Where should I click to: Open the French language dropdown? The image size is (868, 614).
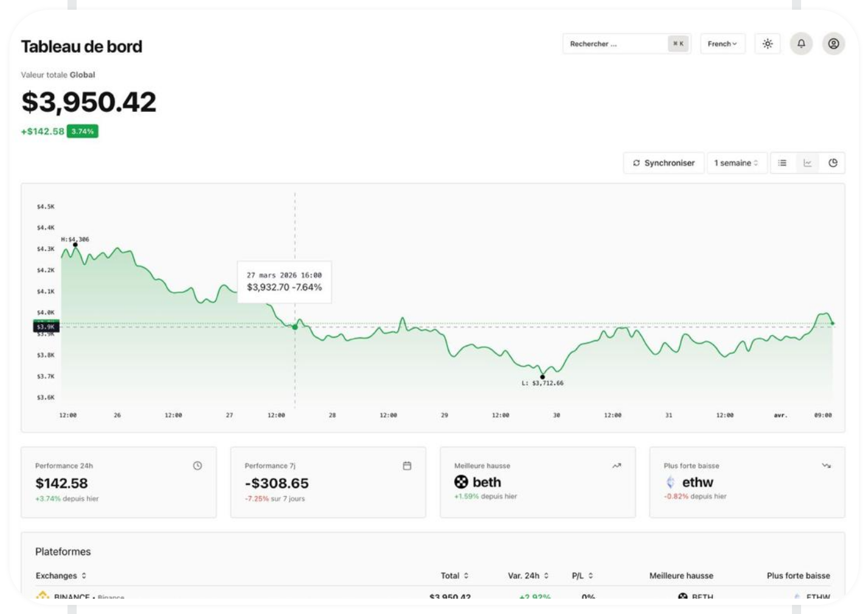pos(723,44)
